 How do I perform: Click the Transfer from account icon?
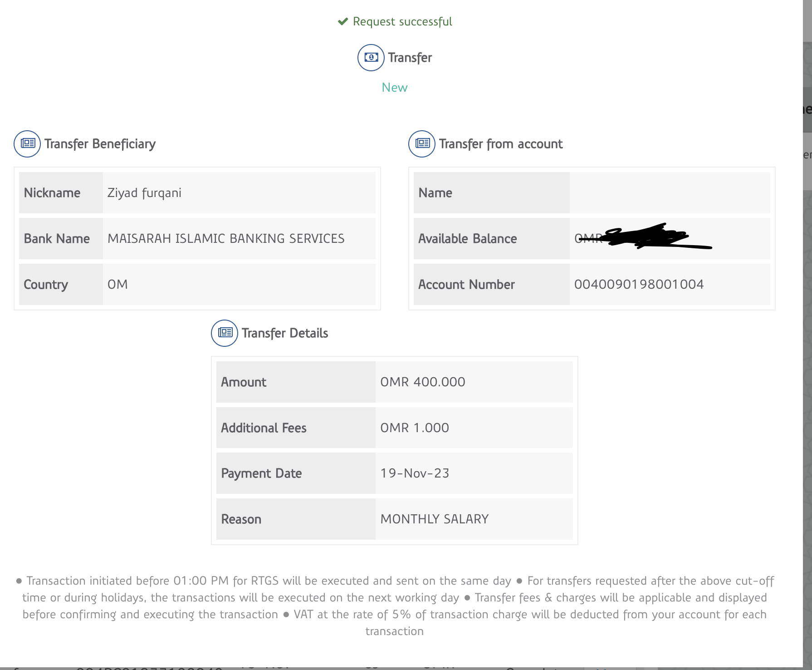422,144
